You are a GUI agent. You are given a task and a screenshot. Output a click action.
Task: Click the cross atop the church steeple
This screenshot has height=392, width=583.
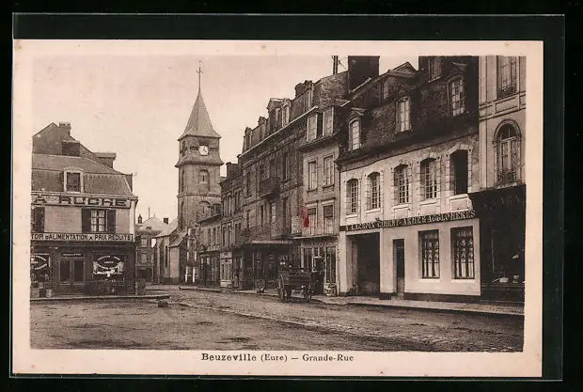click(x=199, y=70)
